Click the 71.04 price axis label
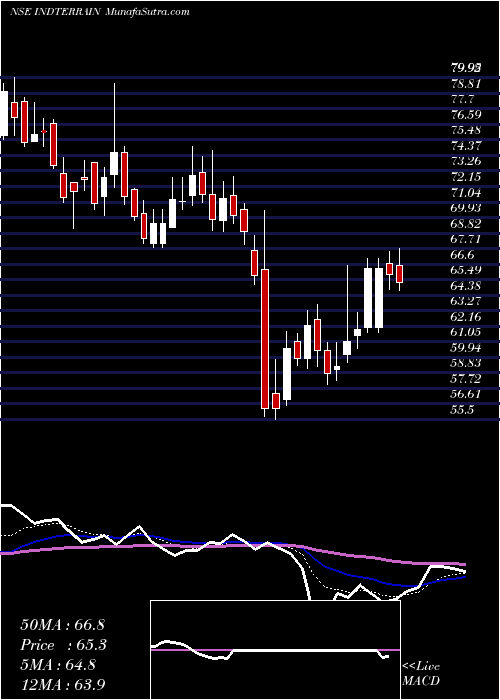Image resolution: width=500 pixels, height=700 pixels. tap(464, 193)
